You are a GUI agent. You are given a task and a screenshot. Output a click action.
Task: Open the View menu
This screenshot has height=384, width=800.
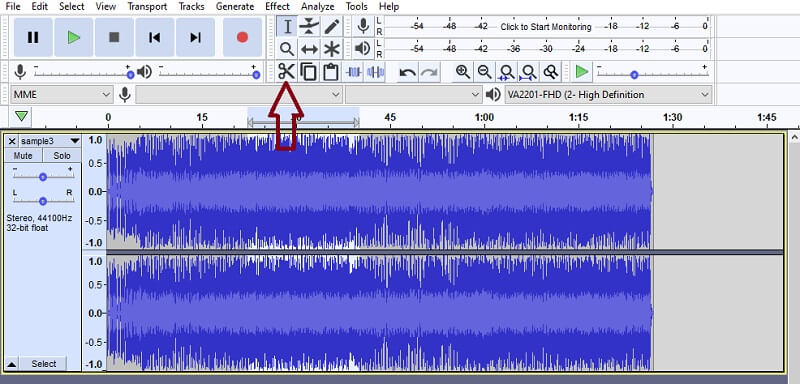(x=106, y=7)
